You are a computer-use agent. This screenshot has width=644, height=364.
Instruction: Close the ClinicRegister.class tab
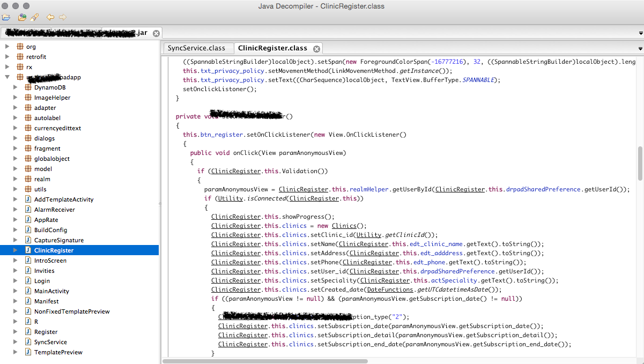(317, 48)
